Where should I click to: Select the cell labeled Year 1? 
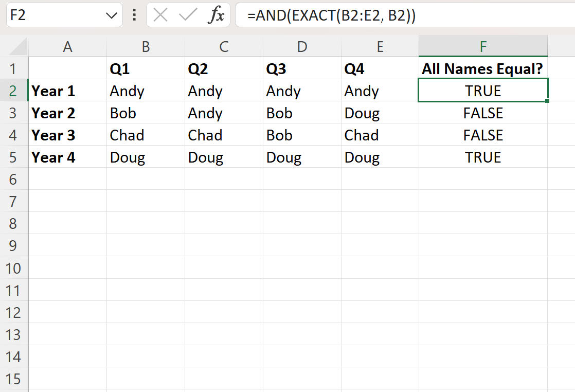coord(67,91)
